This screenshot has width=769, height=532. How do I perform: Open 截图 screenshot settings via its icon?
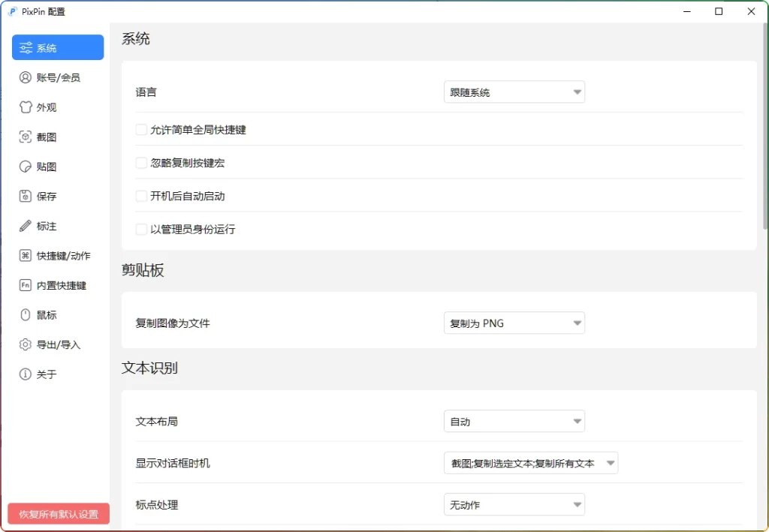(26, 137)
